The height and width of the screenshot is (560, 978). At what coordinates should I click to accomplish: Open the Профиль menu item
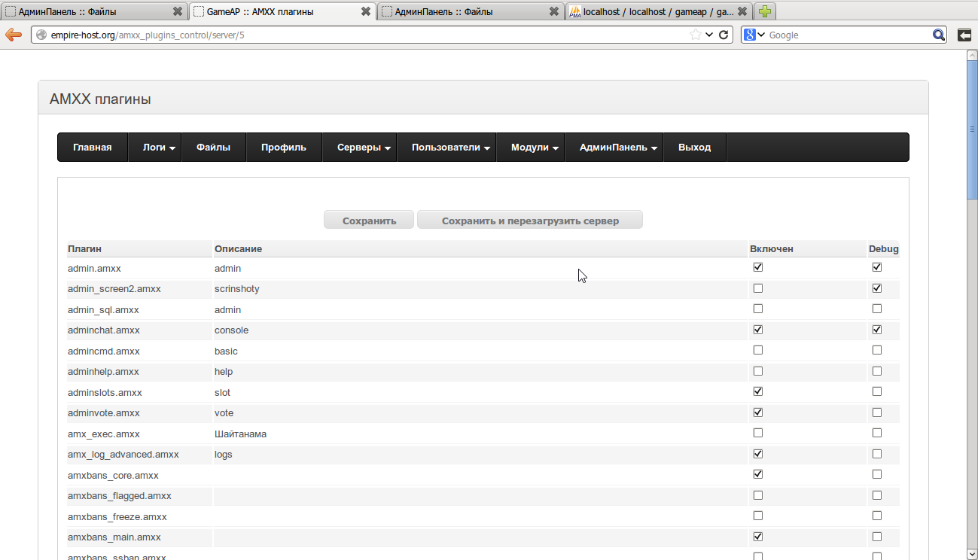click(x=284, y=148)
